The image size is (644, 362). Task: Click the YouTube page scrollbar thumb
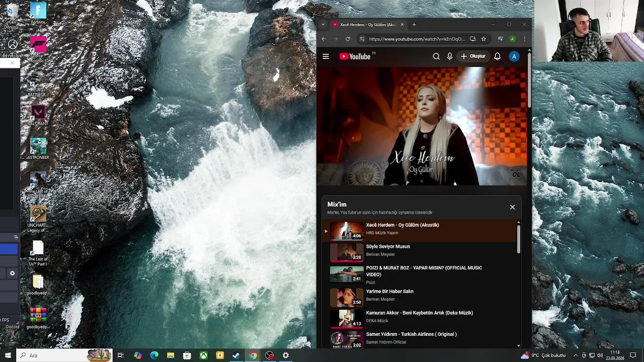coord(529,80)
